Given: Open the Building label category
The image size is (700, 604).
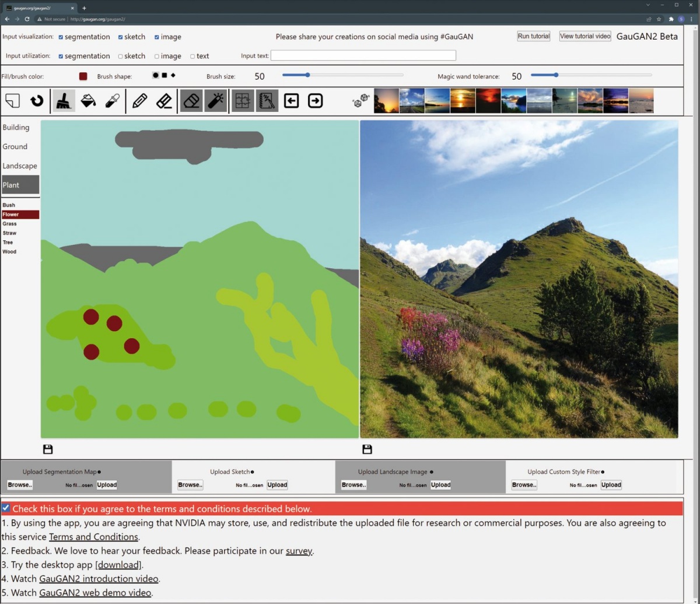Looking at the screenshot, I should pyautogui.click(x=16, y=127).
